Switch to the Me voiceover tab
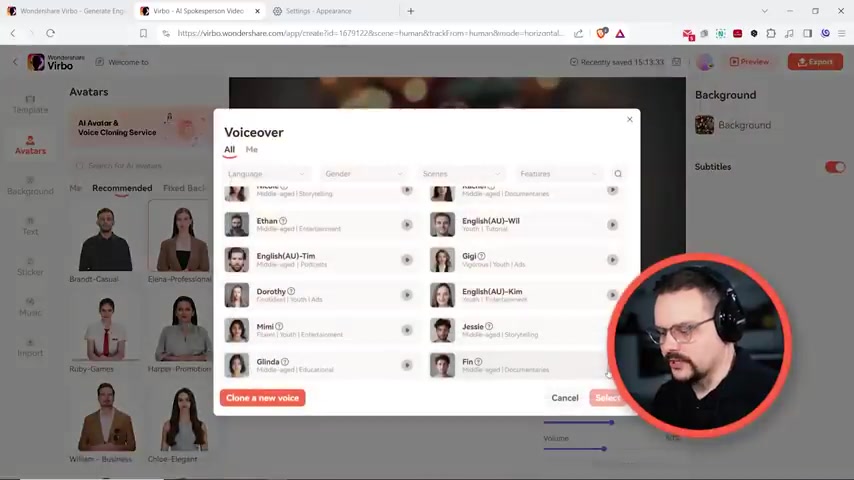 [x=252, y=150]
